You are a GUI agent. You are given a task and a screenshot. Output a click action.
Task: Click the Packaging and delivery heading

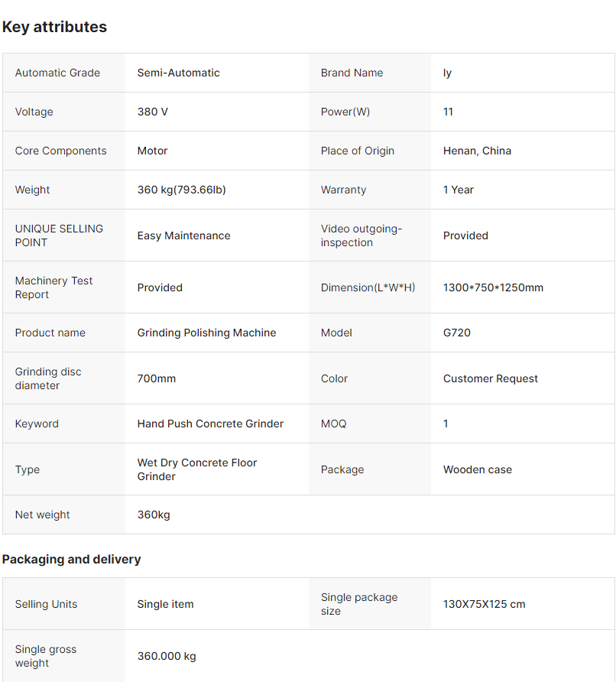71,559
